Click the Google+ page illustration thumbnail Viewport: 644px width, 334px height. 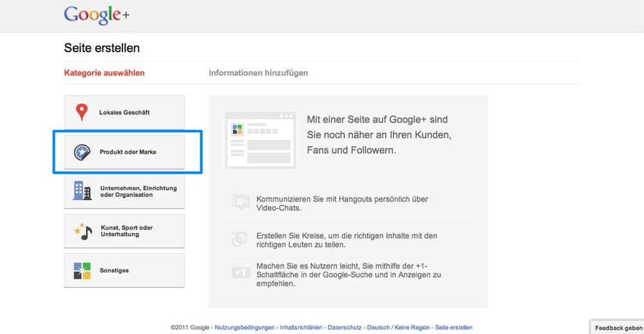[260, 140]
